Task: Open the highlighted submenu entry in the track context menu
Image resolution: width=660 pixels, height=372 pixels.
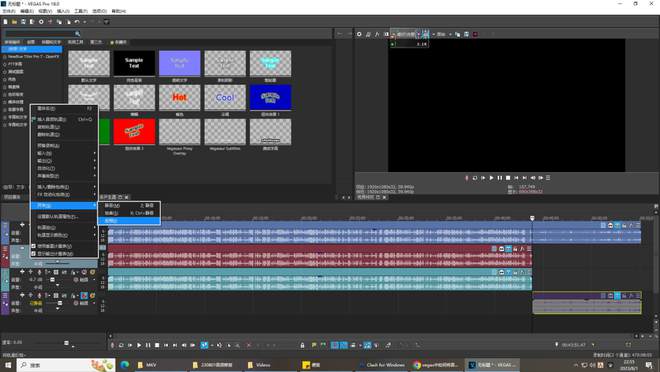Action: 64,205
